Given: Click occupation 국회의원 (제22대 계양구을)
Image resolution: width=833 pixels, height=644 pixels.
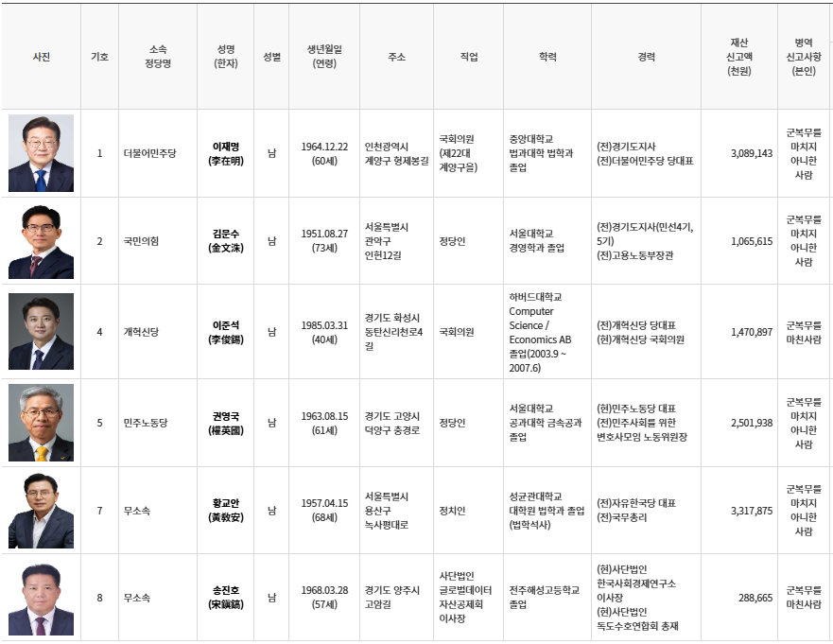Looking at the screenshot, I should point(458,153).
